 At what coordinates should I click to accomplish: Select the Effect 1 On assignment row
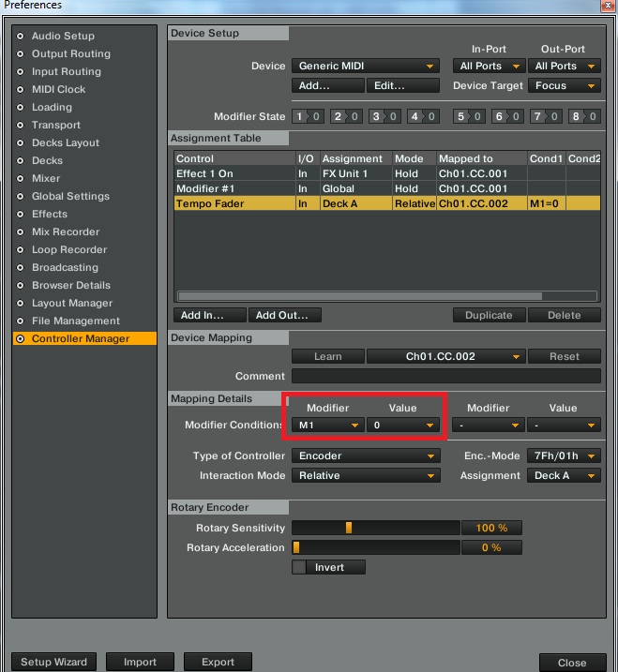(387, 173)
